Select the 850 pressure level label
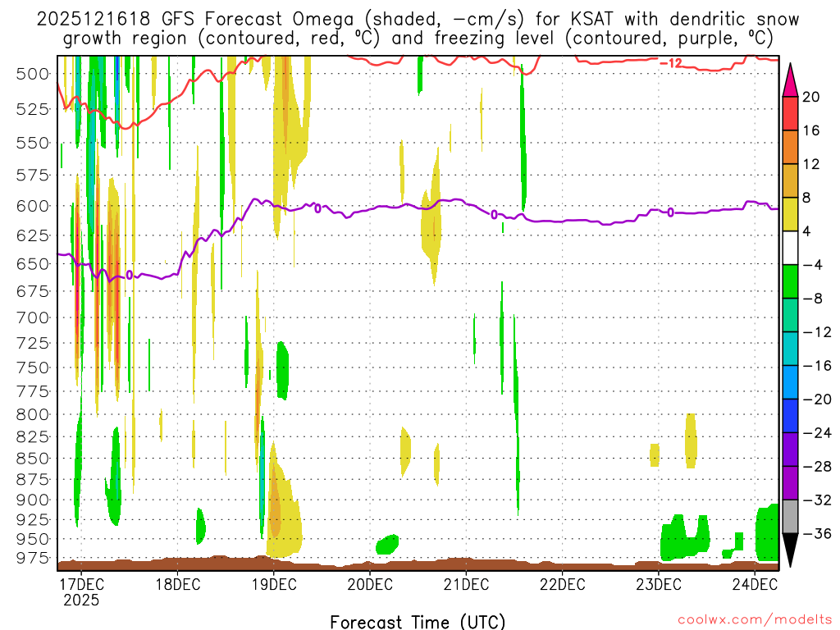This screenshot has height=630, width=840. point(33,459)
